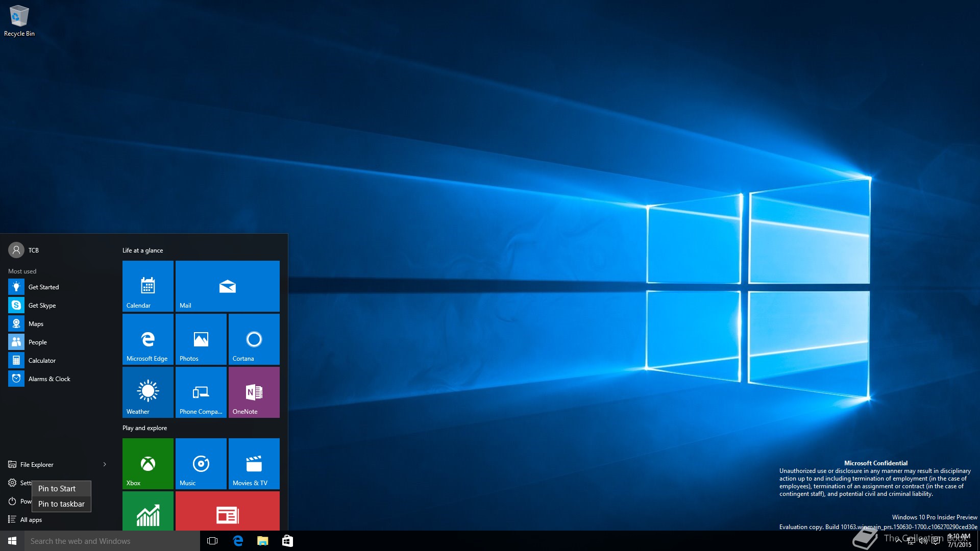Open the Store from the taskbar
This screenshot has height=551, width=980.
coord(287,541)
